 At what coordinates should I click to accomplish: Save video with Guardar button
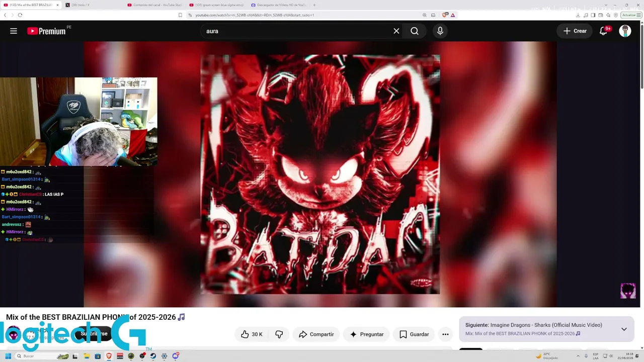[x=414, y=334]
